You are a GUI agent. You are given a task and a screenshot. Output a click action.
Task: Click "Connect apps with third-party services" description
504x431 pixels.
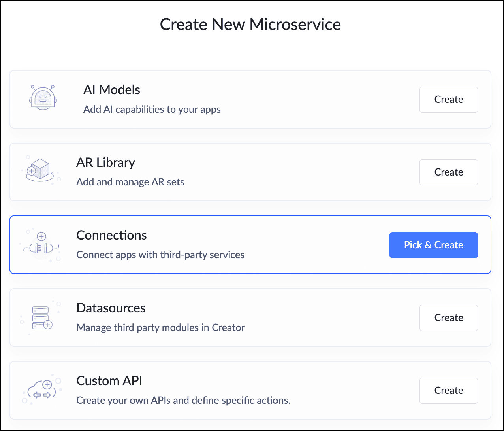(160, 255)
